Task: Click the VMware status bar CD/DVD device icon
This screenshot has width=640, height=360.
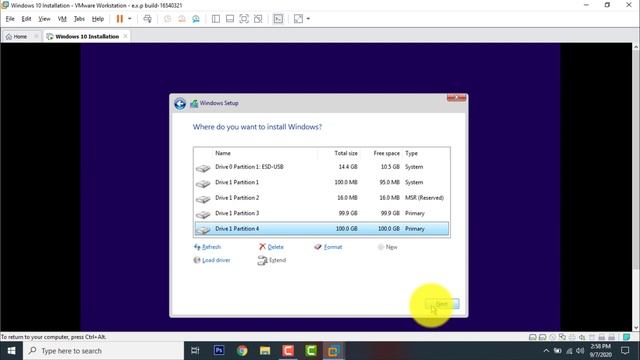Action: [552, 337]
